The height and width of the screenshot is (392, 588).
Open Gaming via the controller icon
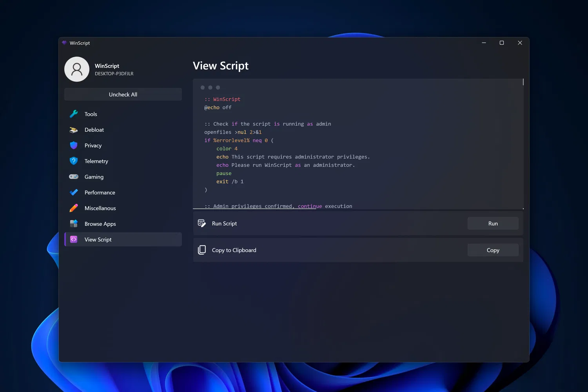(x=74, y=177)
